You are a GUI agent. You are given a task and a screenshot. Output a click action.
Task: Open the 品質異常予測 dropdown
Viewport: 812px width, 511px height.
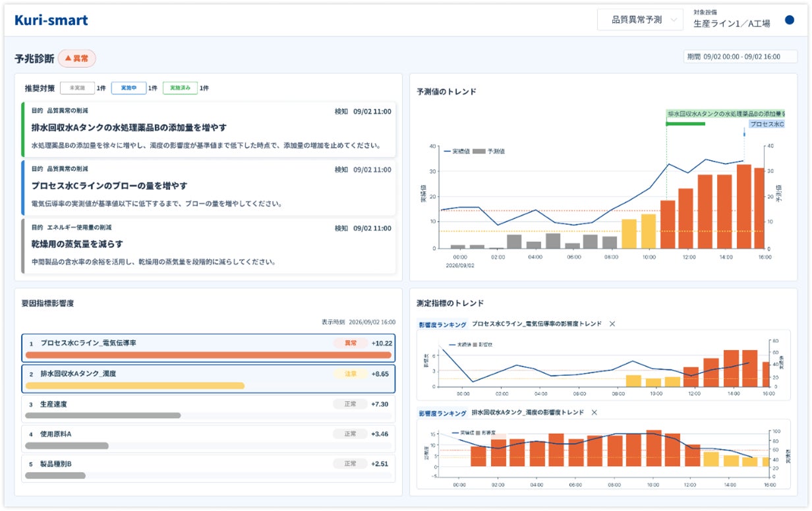tap(640, 20)
